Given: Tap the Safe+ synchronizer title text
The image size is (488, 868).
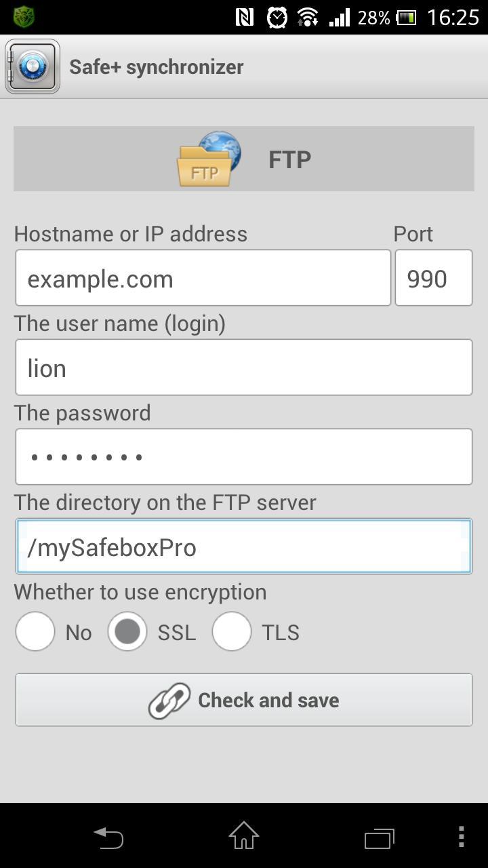Looking at the screenshot, I should (x=156, y=66).
